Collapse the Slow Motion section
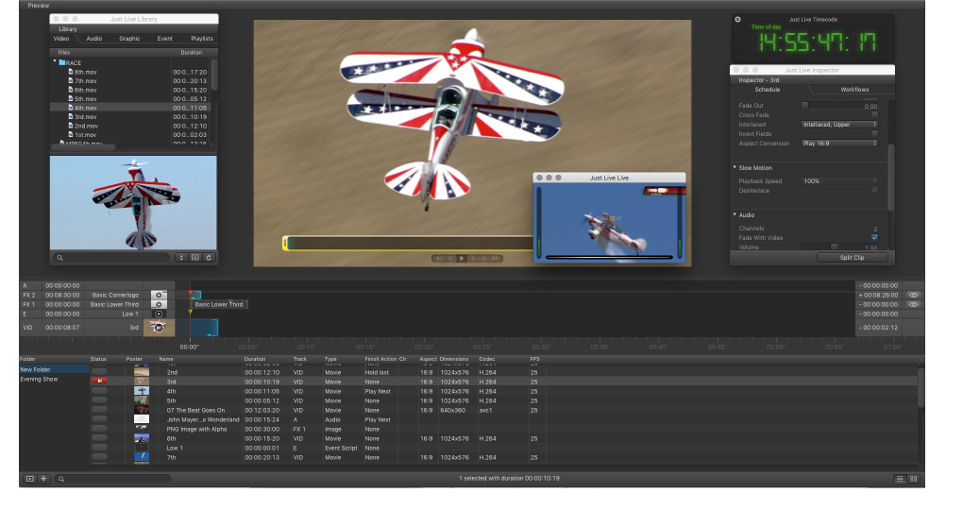This screenshot has width=980, height=510. 735,167
